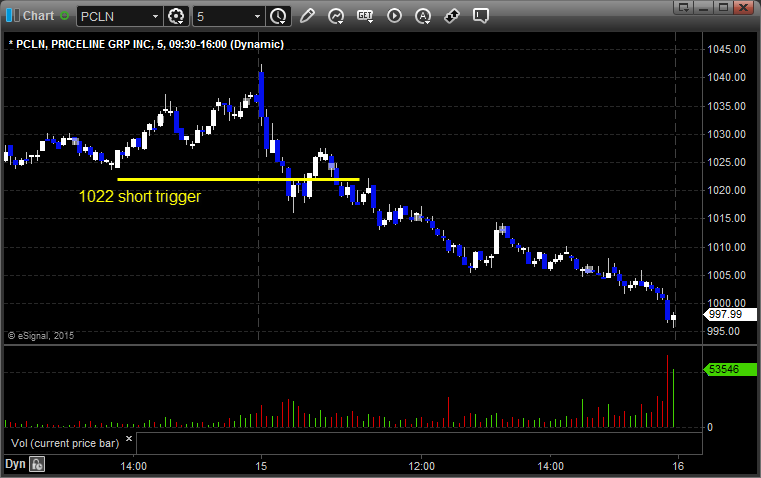Click the 53546 volume marker

pos(729,369)
